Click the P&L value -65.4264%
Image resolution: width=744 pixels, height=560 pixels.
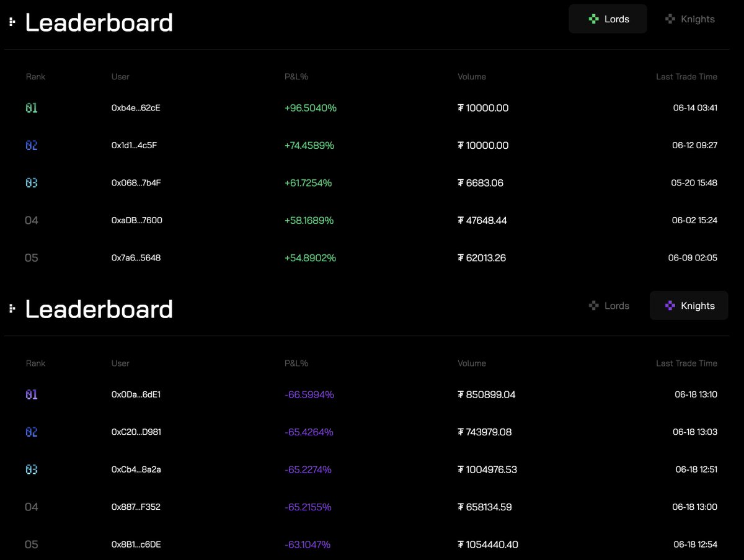click(x=309, y=432)
